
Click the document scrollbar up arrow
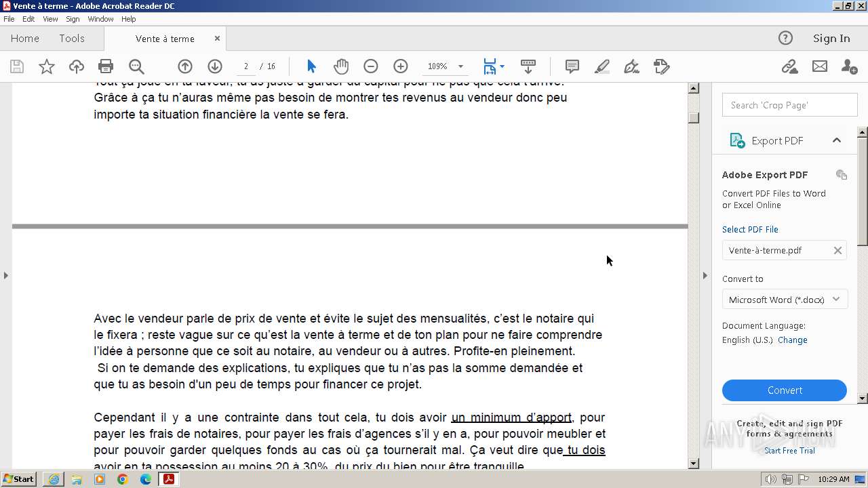pos(694,88)
